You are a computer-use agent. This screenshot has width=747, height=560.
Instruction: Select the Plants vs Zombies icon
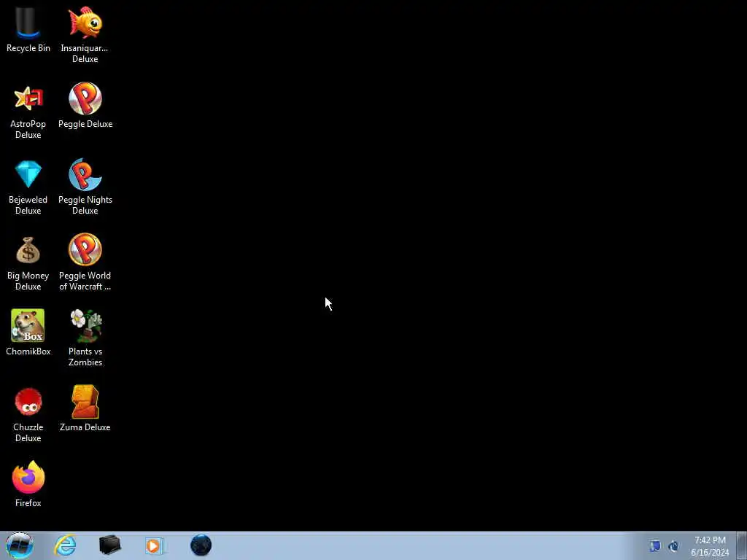pyautogui.click(x=86, y=326)
